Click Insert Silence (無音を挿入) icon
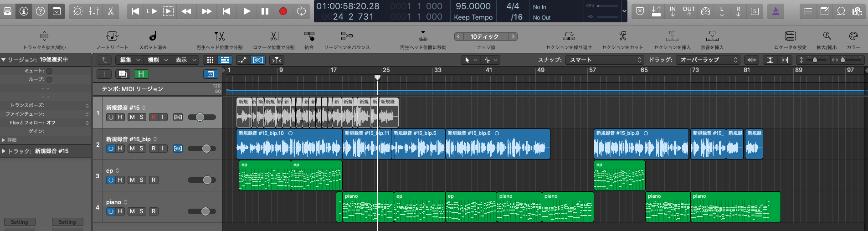Screen dimensions: 868x231 pyautogui.click(x=712, y=36)
